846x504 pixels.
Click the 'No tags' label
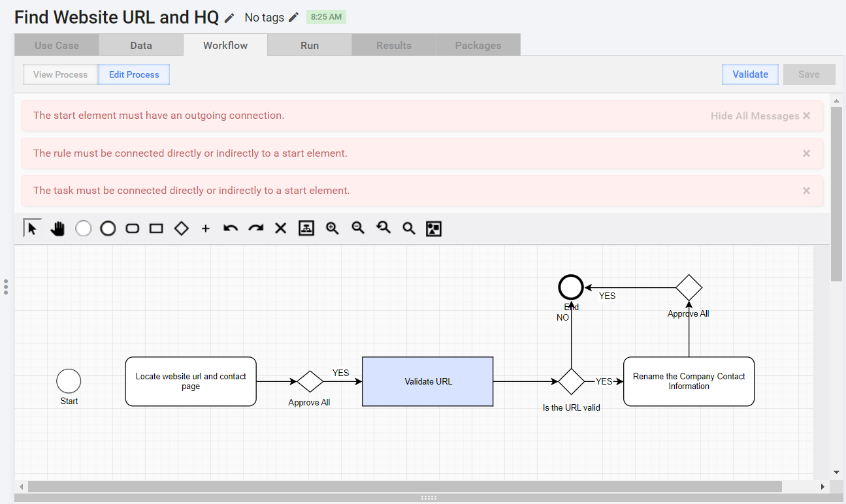click(264, 18)
